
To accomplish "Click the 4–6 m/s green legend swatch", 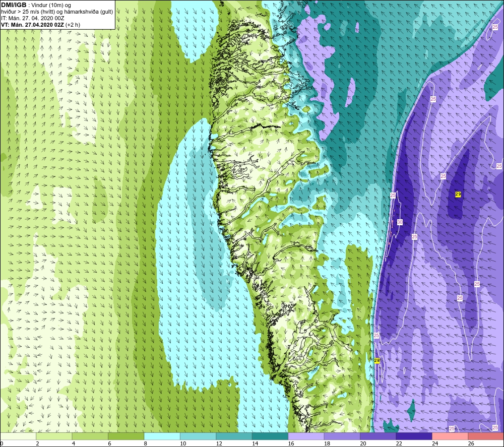I will pyautogui.click(x=90, y=436).
